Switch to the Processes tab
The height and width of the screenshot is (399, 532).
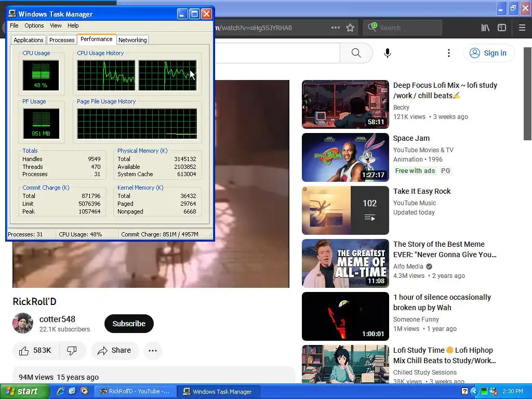(x=62, y=40)
